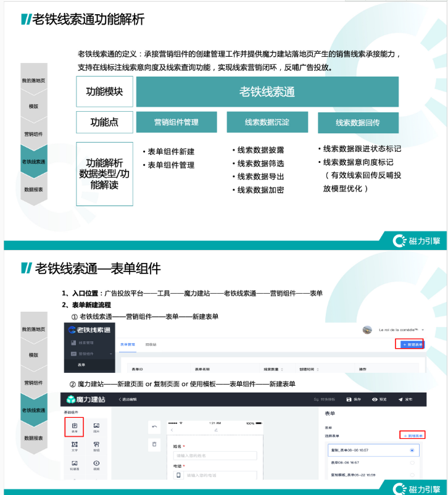The height and width of the screenshot is (495, 448).
Task: Open the Le roi de la comédie account dropdown
Action: [x=423, y=330]
